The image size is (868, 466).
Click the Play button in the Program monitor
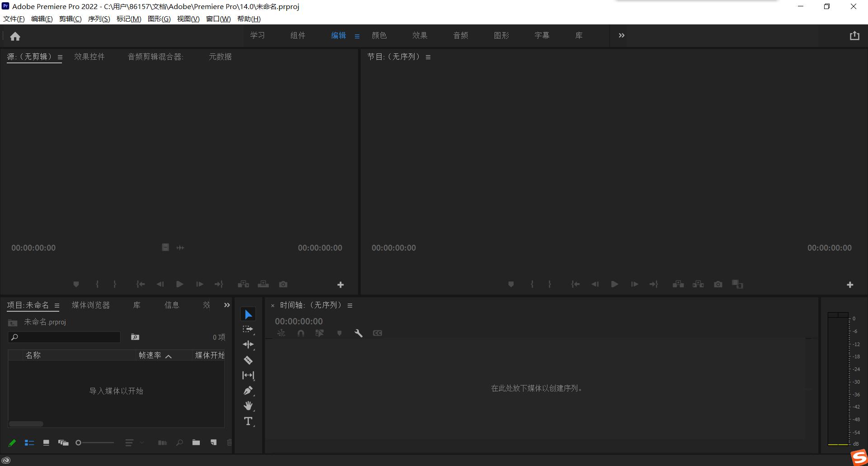(x=614, y=284)
